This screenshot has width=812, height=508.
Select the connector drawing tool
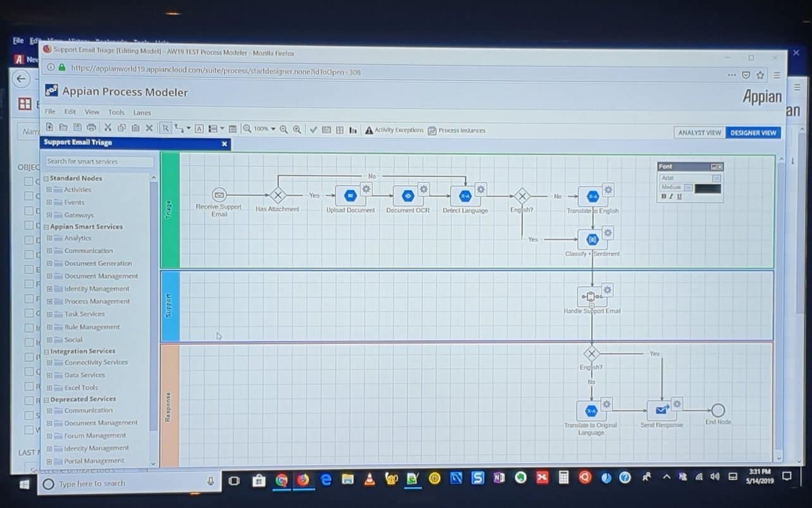coord(180,129)
